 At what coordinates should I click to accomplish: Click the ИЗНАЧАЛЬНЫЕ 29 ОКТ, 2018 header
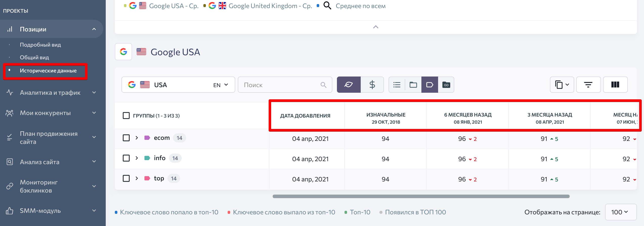386,118
